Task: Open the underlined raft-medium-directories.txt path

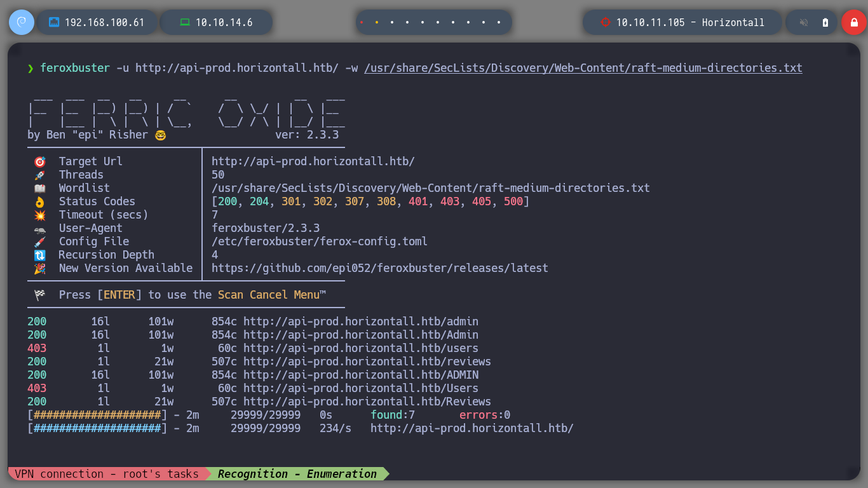Action: click(583, 68)
